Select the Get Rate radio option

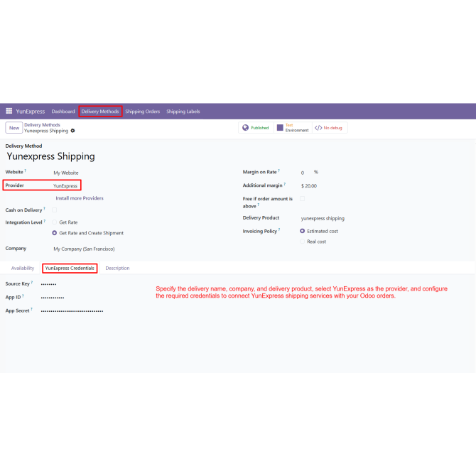[54, 222]
